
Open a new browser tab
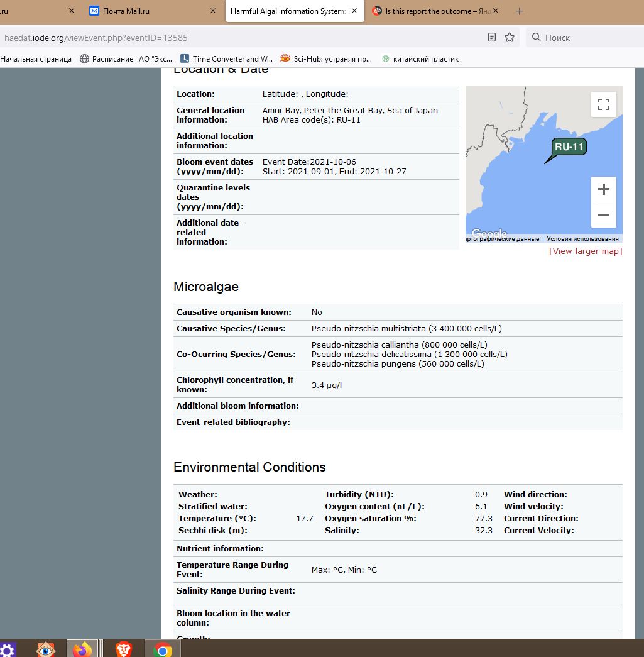point(519,11)
